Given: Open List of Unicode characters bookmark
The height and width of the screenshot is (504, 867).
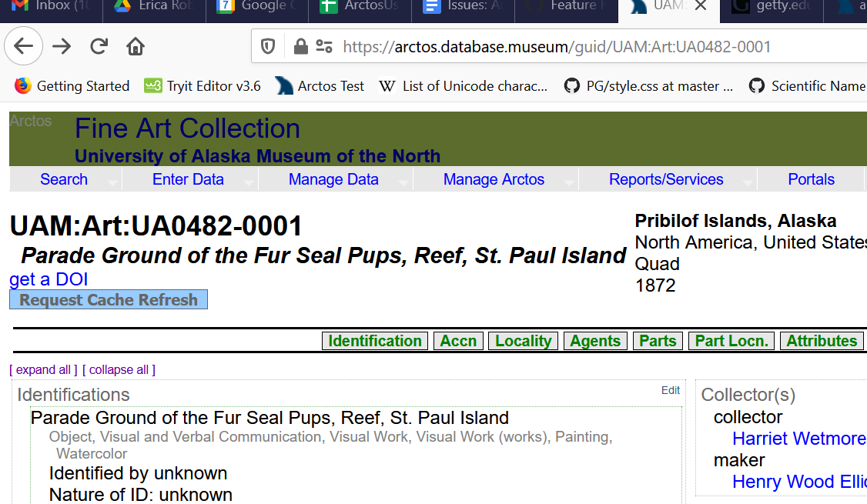Looking at the screenshot, I should click(x=464, y=86).
